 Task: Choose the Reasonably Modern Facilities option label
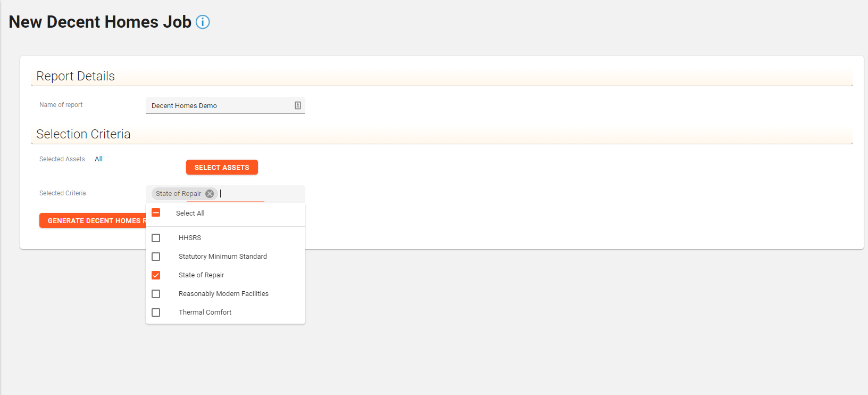click(x=223, y=294)
